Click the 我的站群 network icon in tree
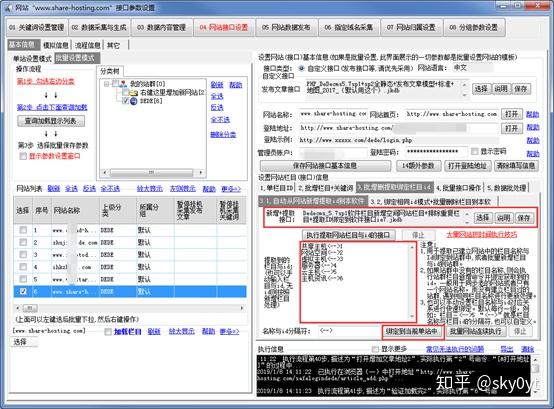Viewport: 554px width, 409px height. (123, 84)
